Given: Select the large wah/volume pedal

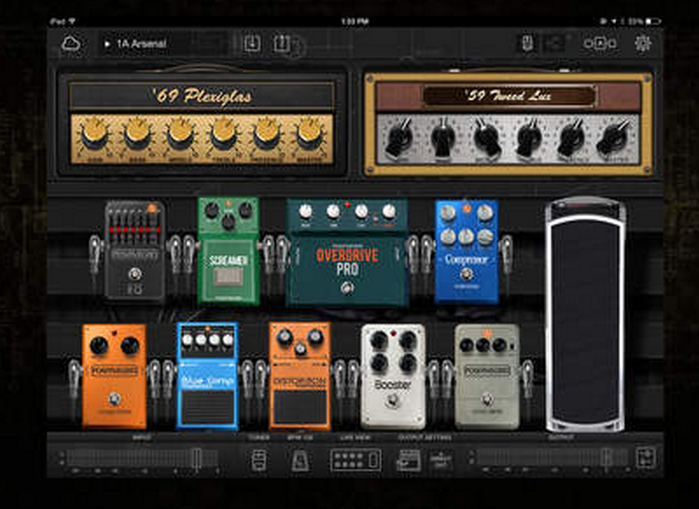Looking at the screenshot, I should coord(585,314).
